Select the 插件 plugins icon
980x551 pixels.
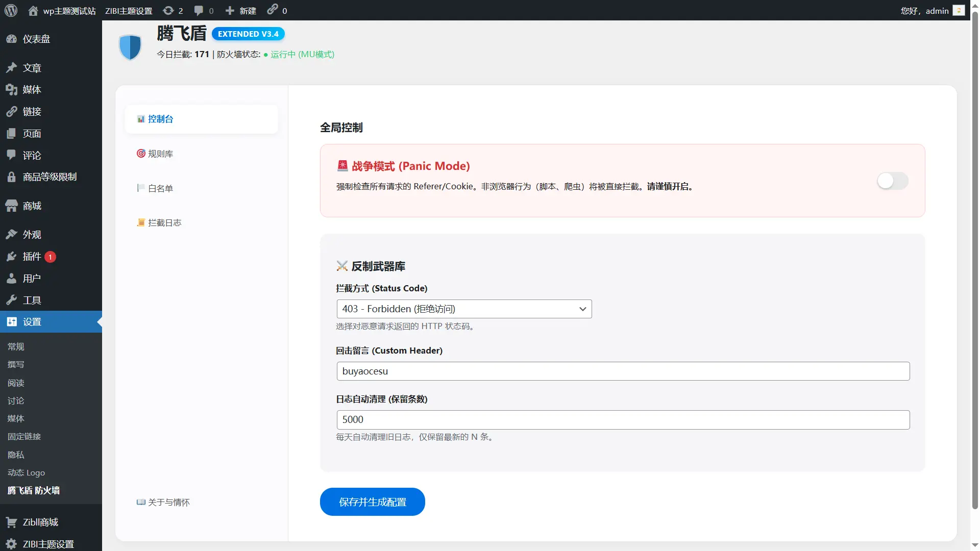[12, 257]
